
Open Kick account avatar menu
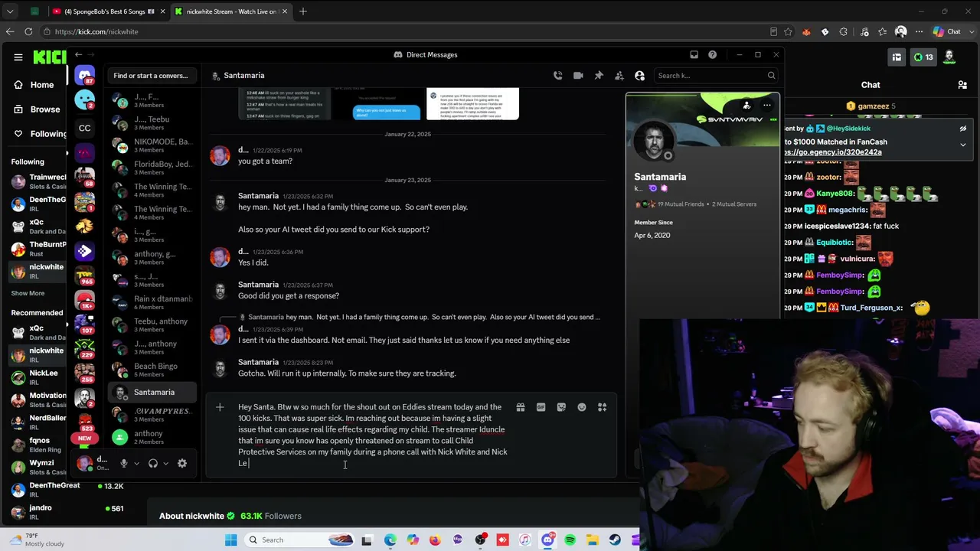point(949,57)
